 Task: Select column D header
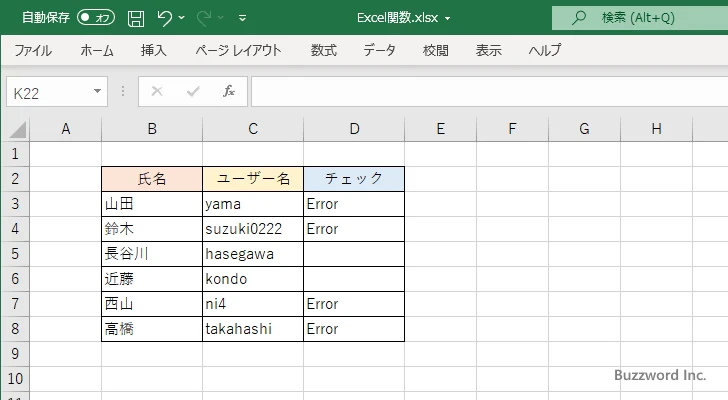354,128
